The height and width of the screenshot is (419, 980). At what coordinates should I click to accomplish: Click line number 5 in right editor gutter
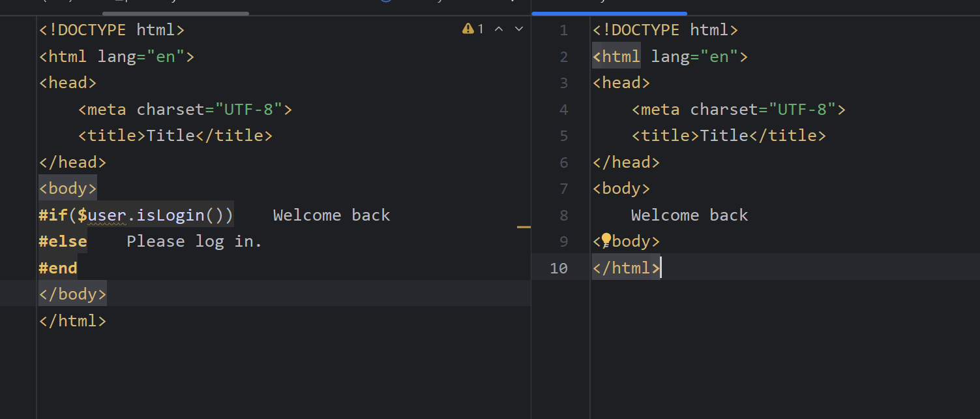(x=564, y=136)
